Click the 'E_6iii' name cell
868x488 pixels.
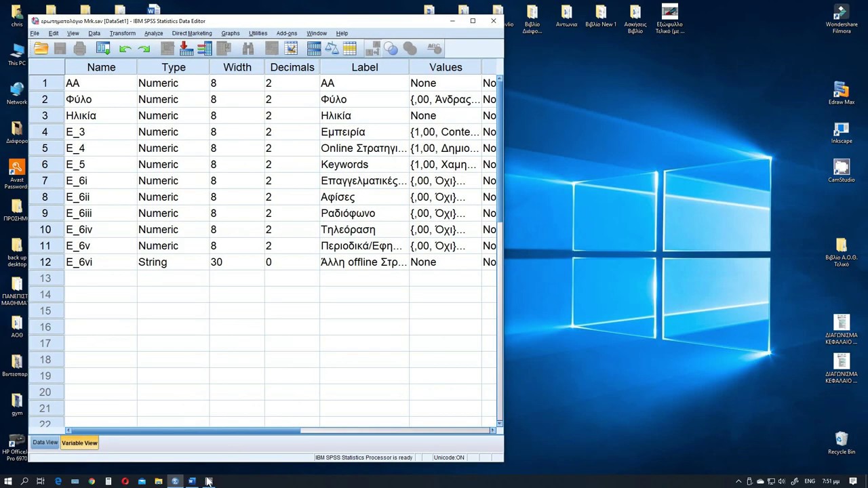point(101,213)
